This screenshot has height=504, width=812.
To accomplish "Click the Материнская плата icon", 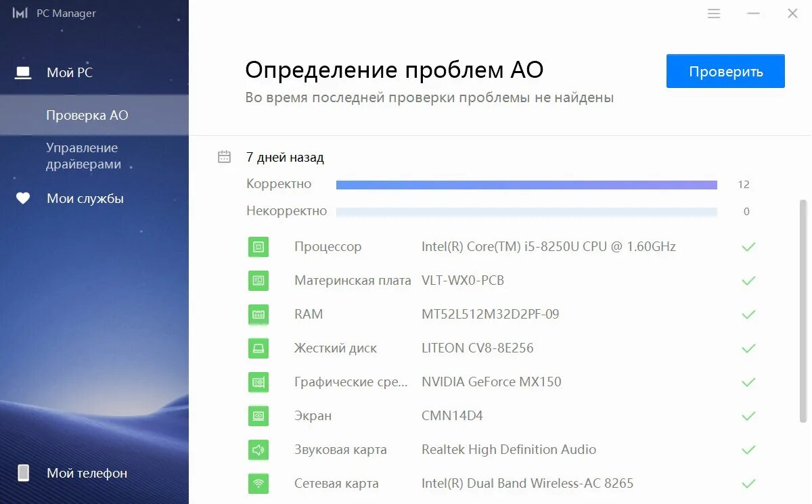I will point(258,281).
